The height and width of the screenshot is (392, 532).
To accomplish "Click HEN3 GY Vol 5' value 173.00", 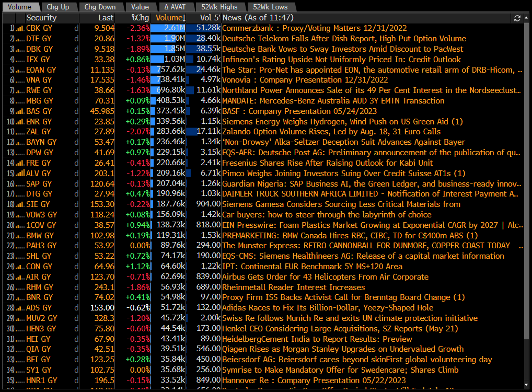I will pyautogui.click(x=209, y=329).
